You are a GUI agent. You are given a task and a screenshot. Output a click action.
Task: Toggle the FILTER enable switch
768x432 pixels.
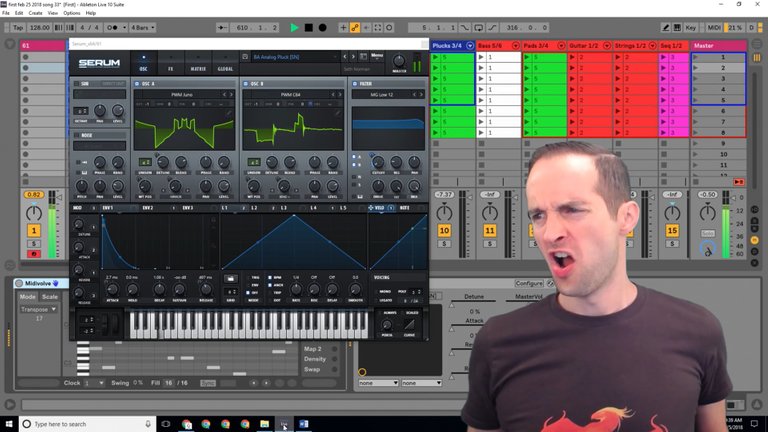pyautogui.click(x=355, y=84)
